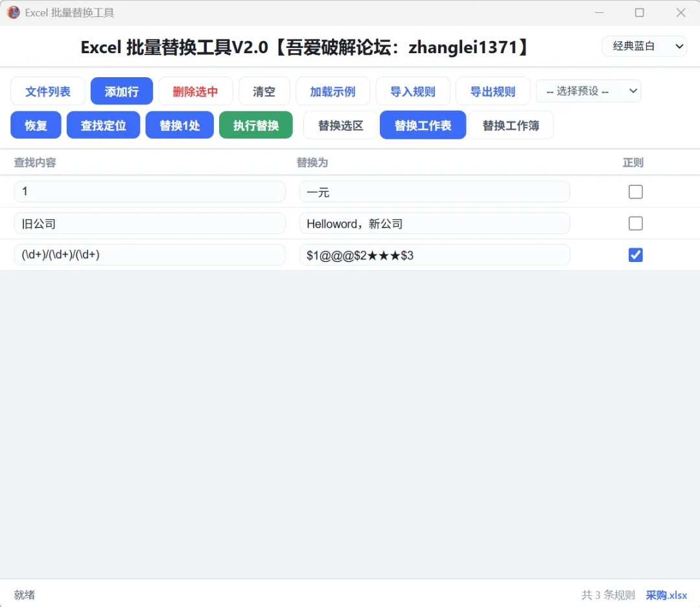
Task: Minimize the Excel 批量替换工具 window
Action: [x=599, y=12]
